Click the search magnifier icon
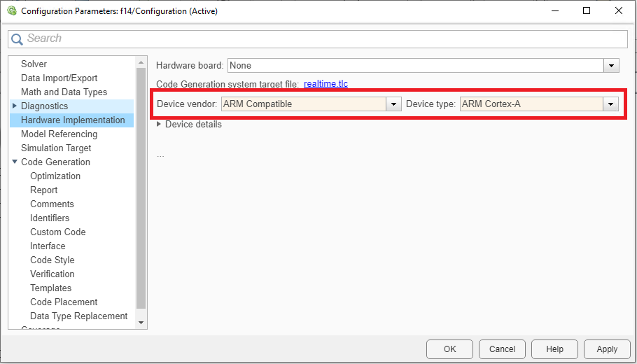 pyautogui.click(x=17, y=39)
